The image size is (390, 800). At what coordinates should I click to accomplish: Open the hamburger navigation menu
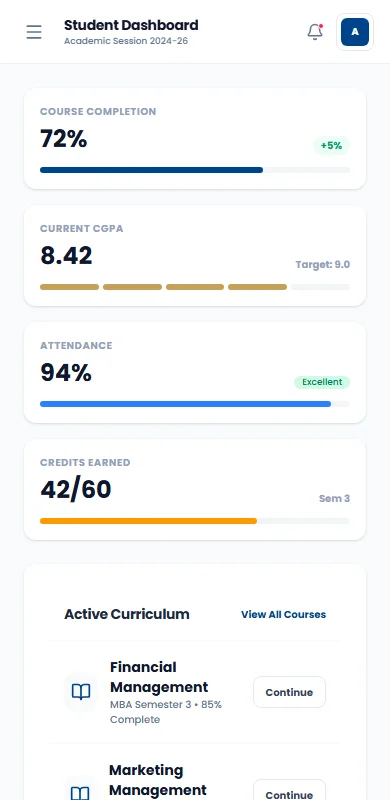click(x=34, y=32)
